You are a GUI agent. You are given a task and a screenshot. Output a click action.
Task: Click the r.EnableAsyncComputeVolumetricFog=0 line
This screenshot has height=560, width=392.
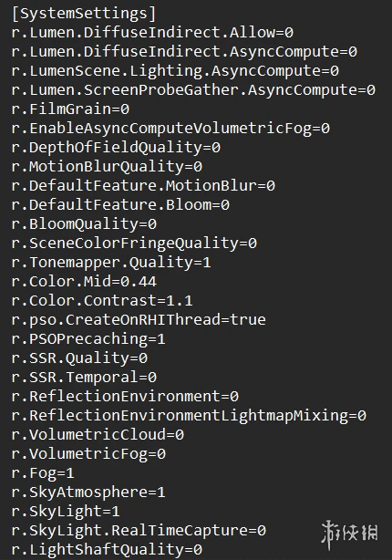click(x=170, y=129)
